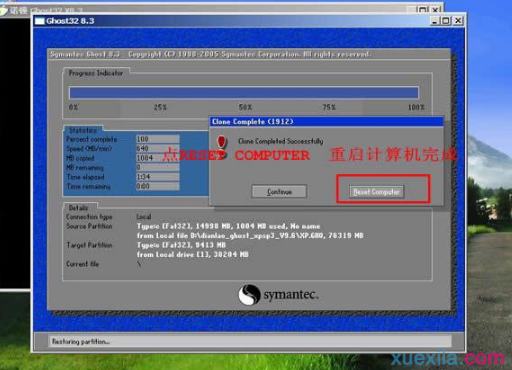Click the 100% progress scale marker
The height and width of the screenshot is (370, 512).
(416, 107)
